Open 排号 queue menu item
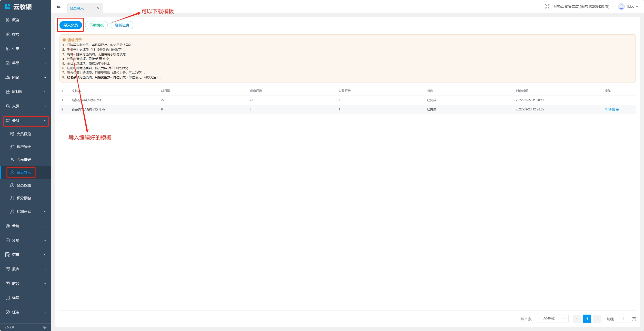This screenshot has height=331, width=644. 16,34
